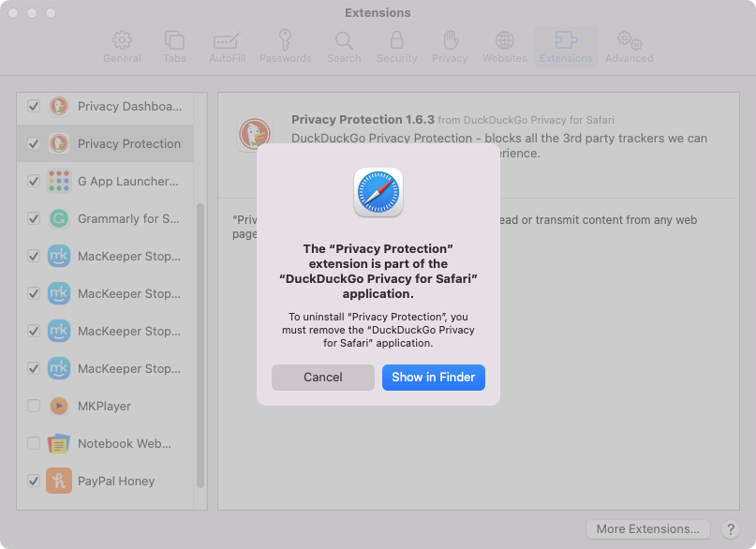
Task: Click the Show in Finder button
Action: coord(434,377)
